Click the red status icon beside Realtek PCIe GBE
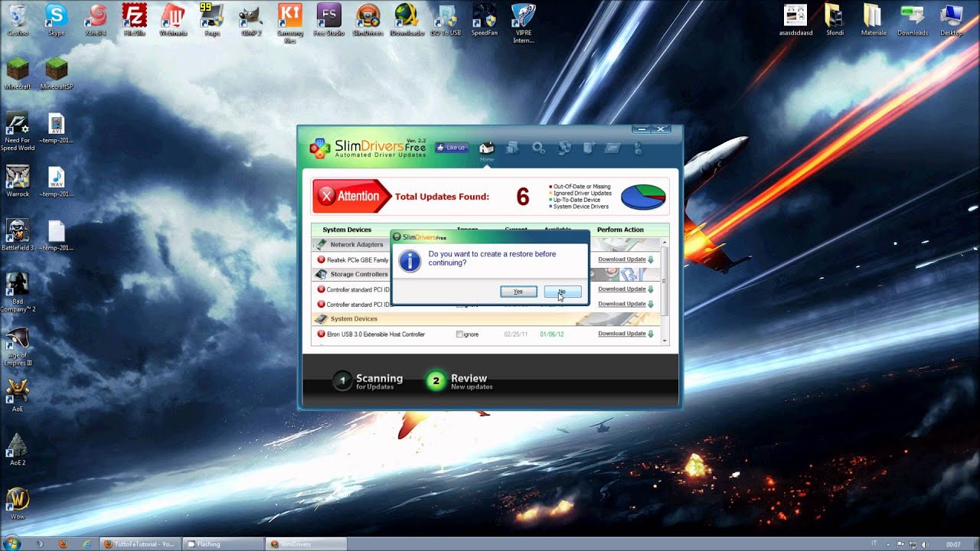 [321, 259]
